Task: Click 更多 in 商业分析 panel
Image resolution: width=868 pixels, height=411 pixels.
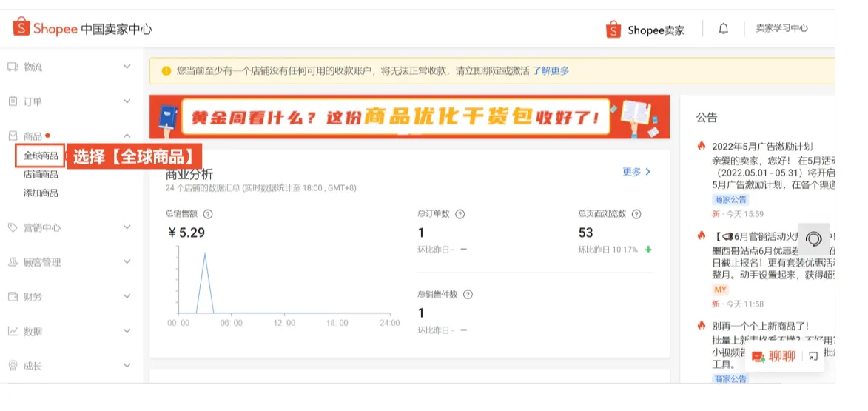Action: (x=636, y=172)
